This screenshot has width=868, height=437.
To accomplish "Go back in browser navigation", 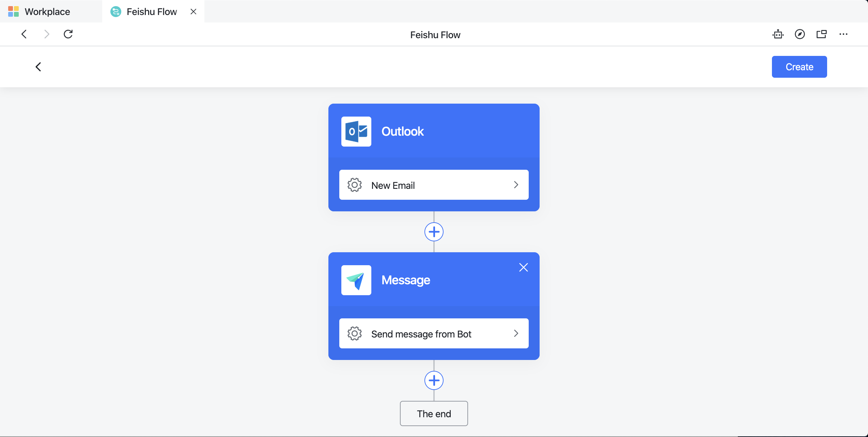I will click(24, 34).
